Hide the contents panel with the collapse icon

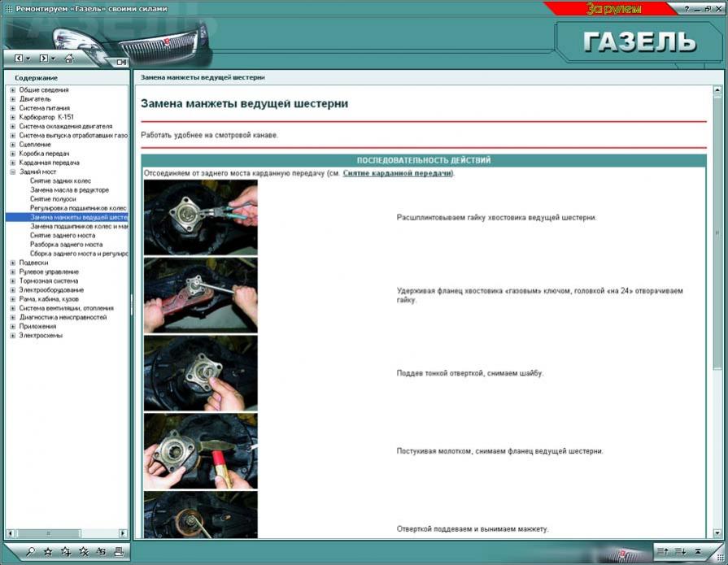(121, 62)
